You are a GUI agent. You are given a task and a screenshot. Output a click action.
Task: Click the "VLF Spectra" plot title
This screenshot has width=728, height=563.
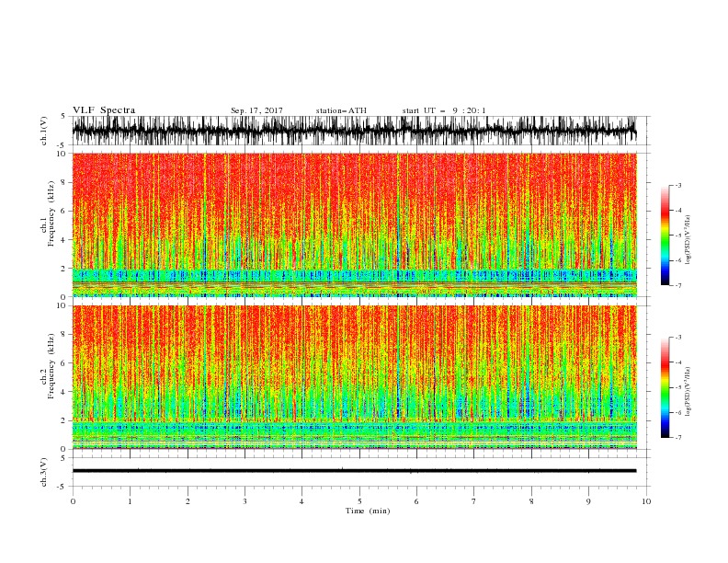(104, 110)
